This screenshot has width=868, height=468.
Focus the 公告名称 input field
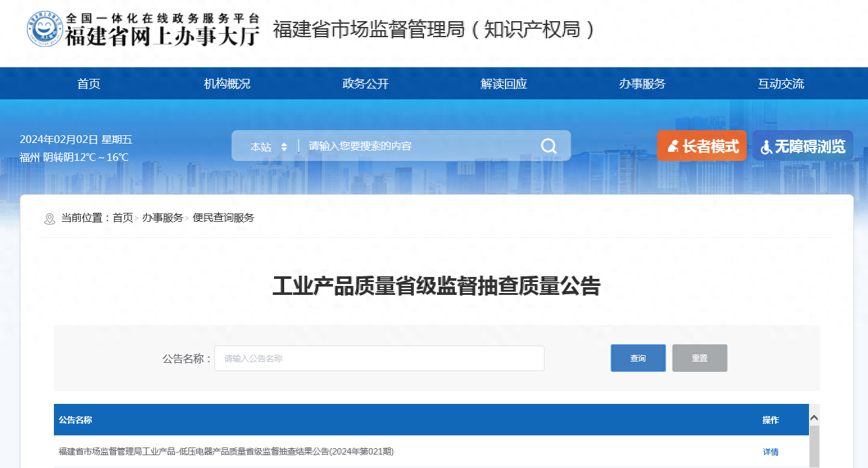(x=379, y=358)
